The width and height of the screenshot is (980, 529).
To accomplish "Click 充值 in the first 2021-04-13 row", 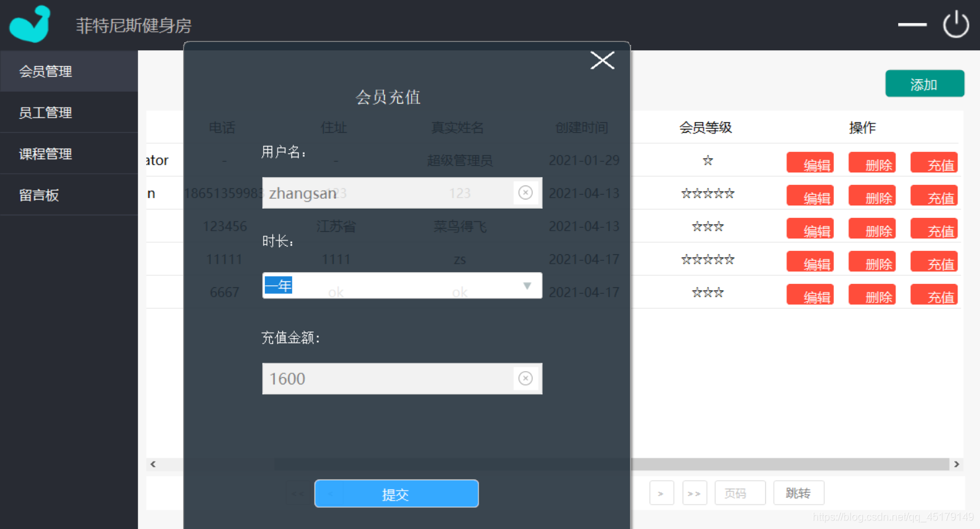I will pos(934,196).
